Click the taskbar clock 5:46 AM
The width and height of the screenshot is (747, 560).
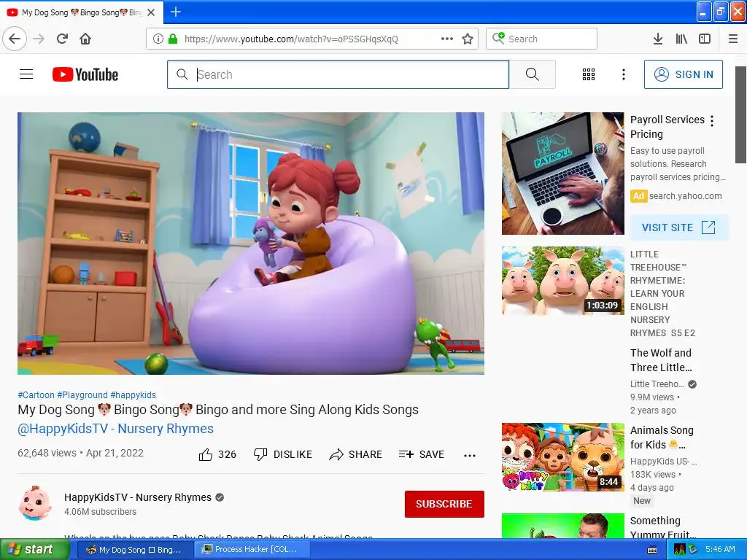720,550
